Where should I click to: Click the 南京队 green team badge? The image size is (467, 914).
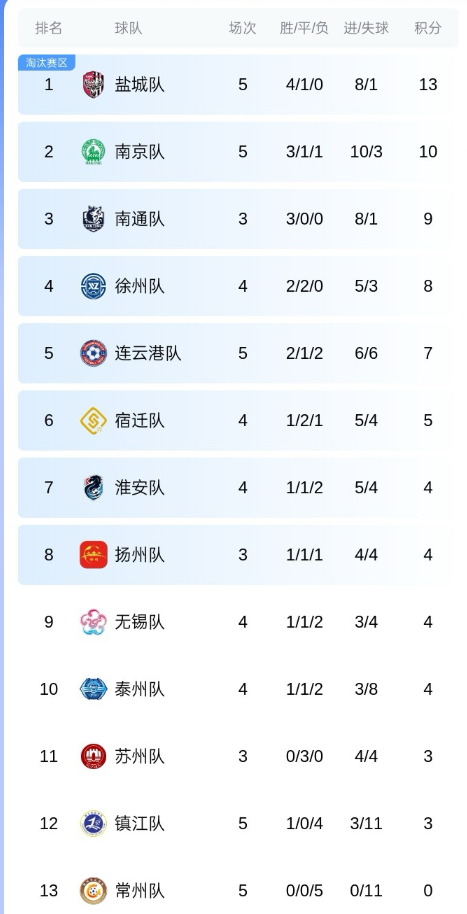pyautogui.click(x=93, y=152)
